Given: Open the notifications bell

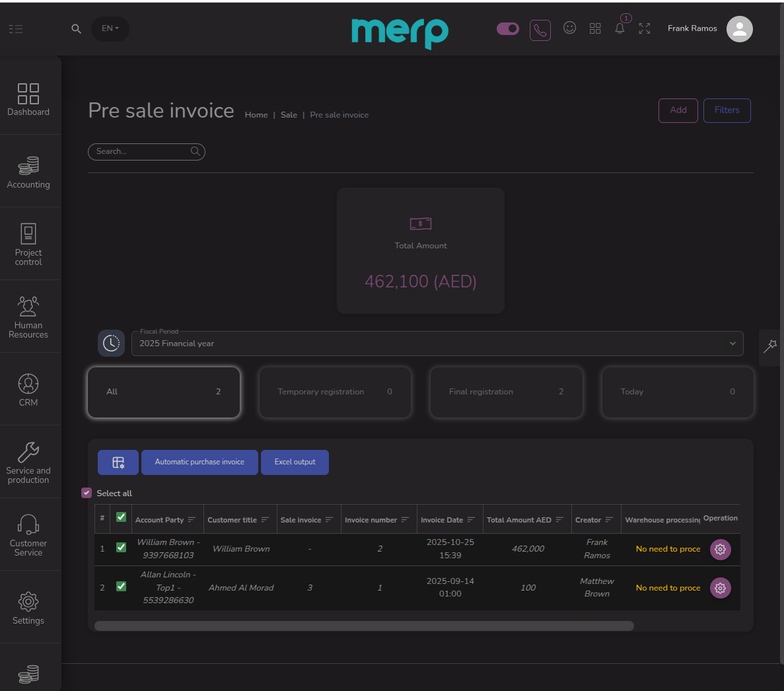Looking at the screenshot, I should (x=620, y=28).
